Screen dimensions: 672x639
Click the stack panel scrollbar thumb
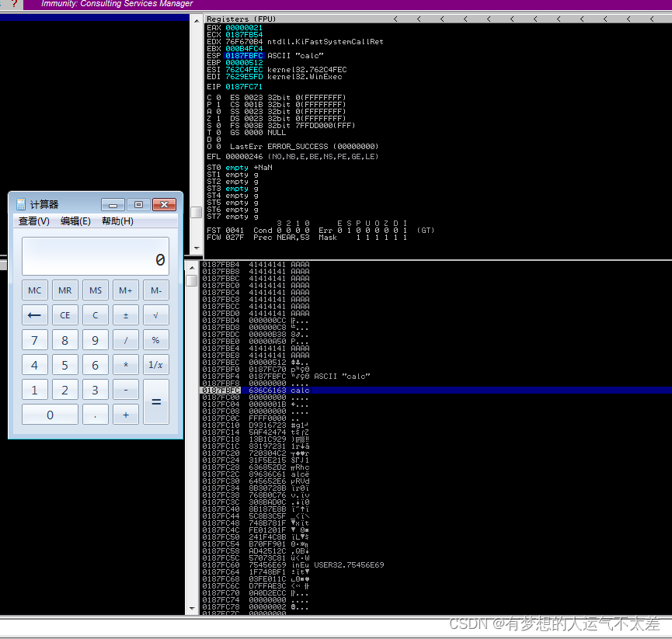192,280
